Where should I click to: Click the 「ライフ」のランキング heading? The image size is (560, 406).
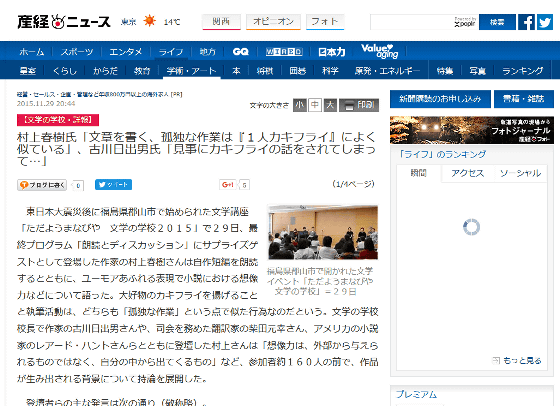pos(442,154)
